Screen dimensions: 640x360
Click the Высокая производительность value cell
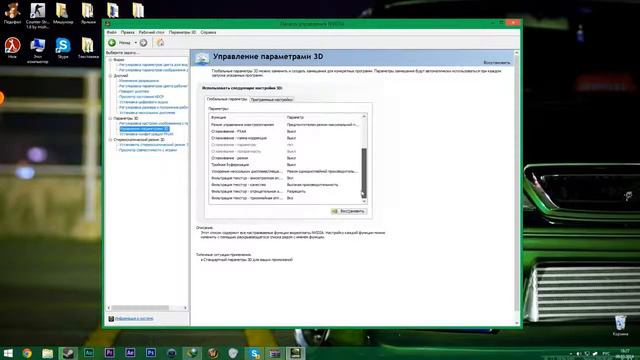tap(312, 184)
